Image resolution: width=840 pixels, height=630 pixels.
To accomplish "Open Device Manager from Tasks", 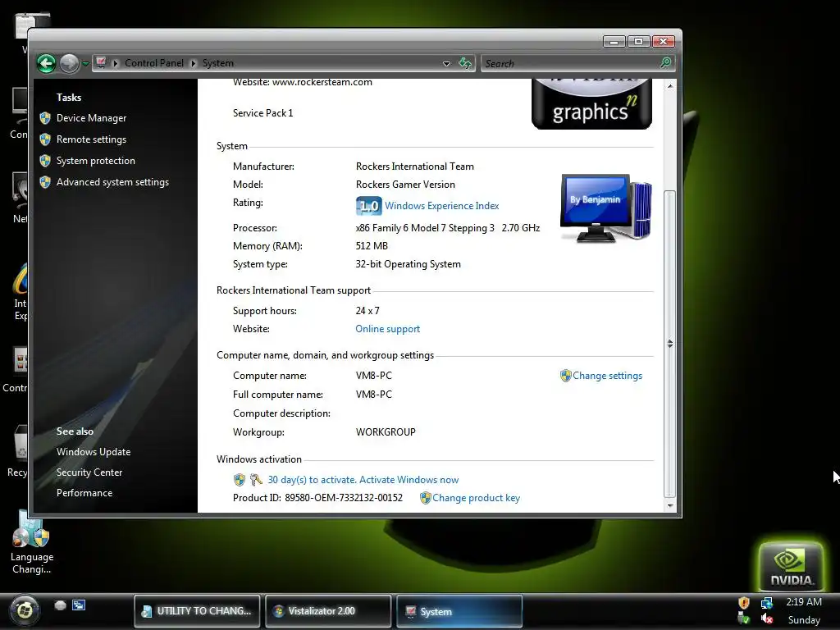I will point(92,118).
